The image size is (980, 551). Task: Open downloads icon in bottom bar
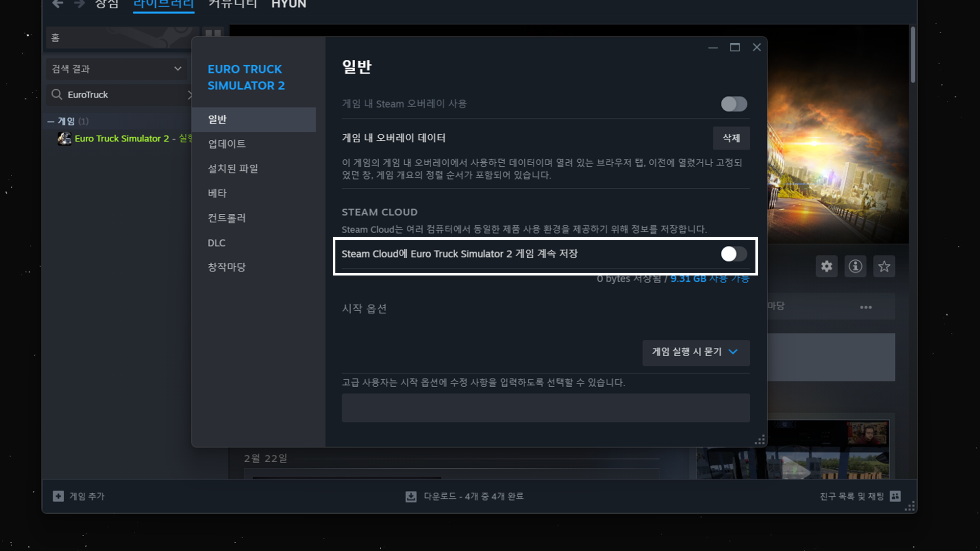click(411, 496)
